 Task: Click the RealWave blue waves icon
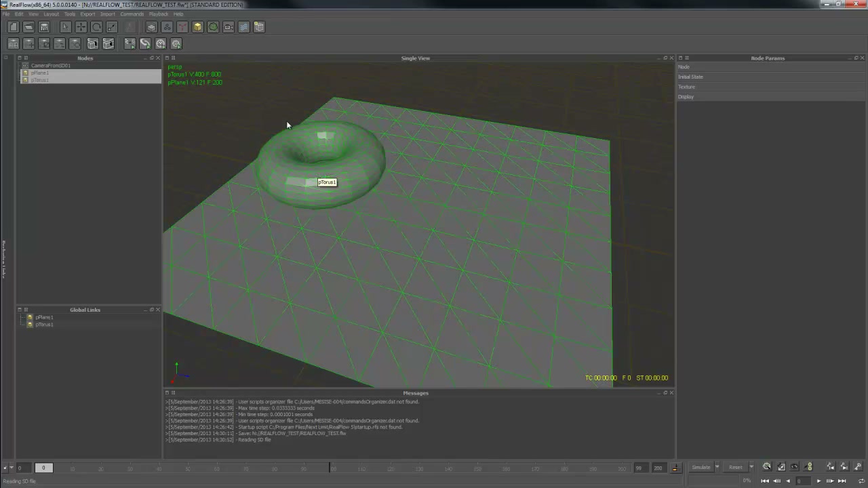pyautogui.click(x=244, y=27)
